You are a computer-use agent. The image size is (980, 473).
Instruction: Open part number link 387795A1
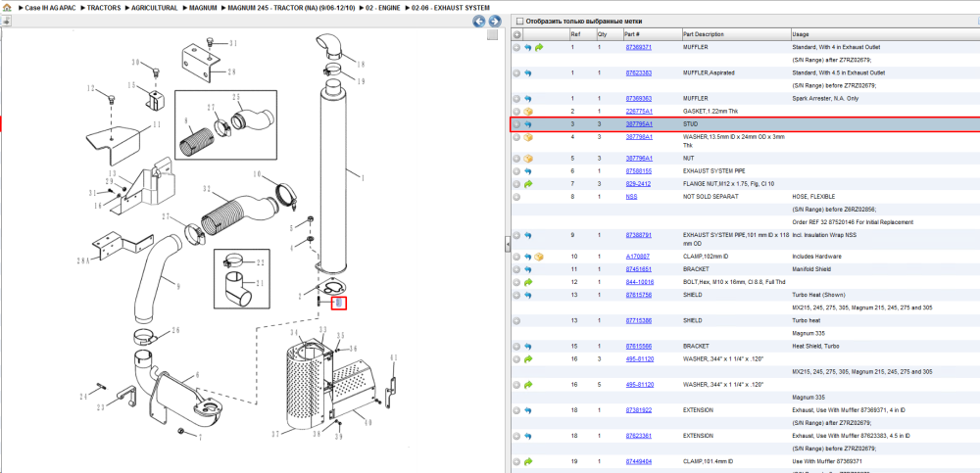click(x=639, y=124)
